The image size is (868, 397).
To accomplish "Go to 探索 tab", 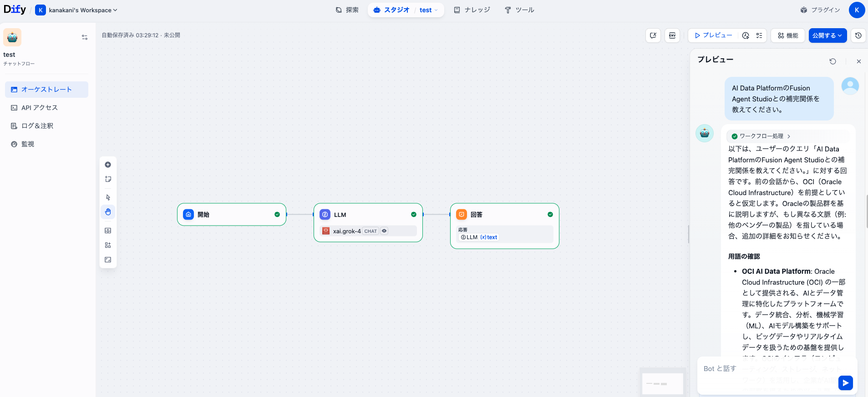I will pos(347,10).
